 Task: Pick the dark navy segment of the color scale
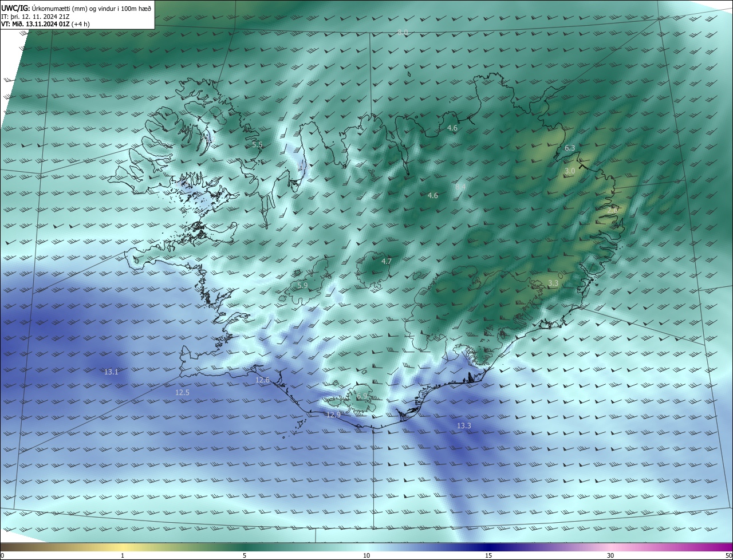488,547
